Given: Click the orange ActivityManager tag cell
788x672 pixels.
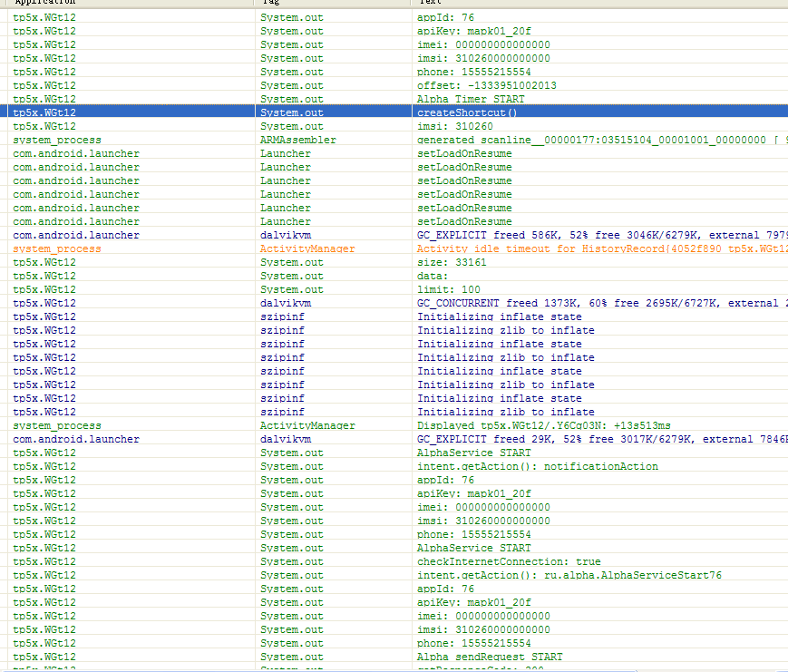Looking at the screenshot, I should pyautogui.click(x=307, y=248).
